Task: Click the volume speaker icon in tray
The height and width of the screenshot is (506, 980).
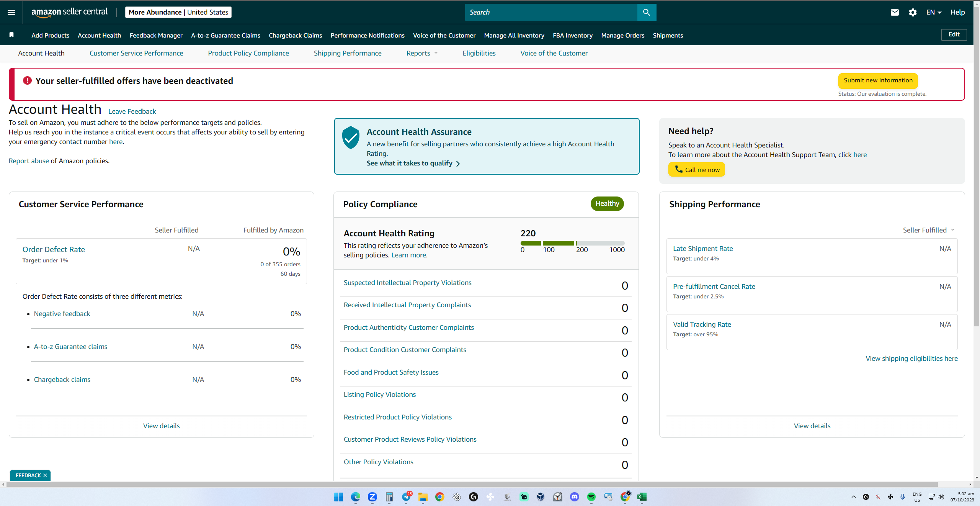Action: pyautogui.click(x=941, y=497)
